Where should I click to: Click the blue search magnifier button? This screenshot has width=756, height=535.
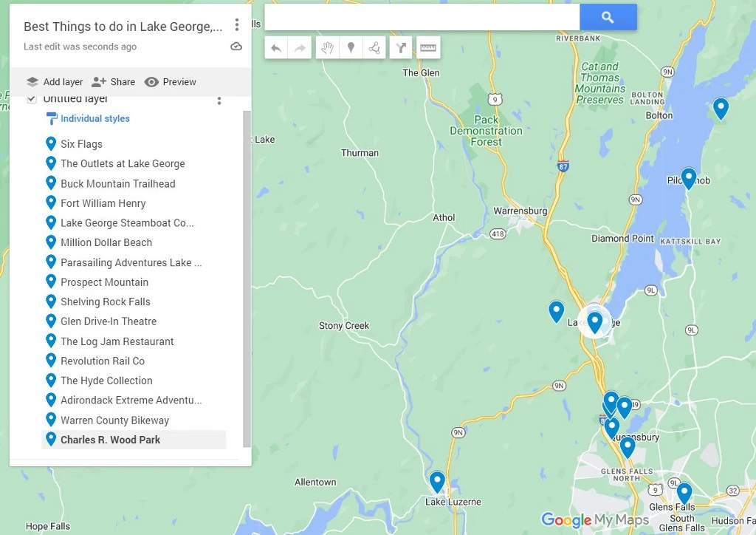(608, 18)
